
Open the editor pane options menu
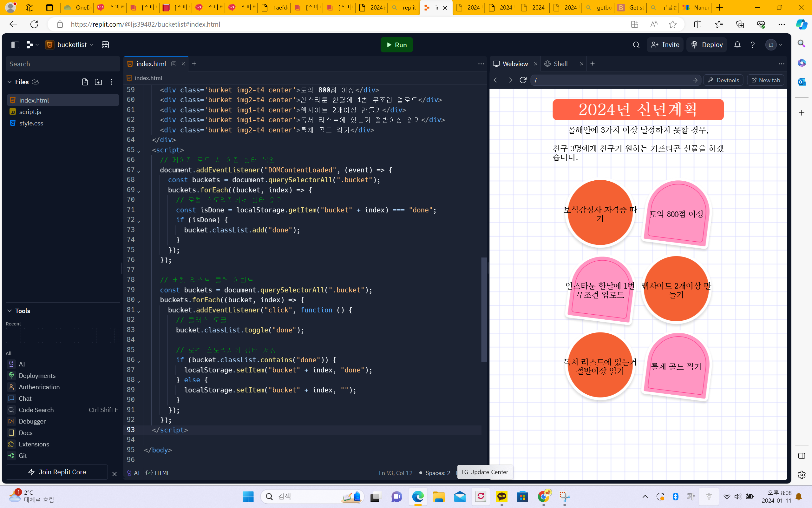[481, 64]
